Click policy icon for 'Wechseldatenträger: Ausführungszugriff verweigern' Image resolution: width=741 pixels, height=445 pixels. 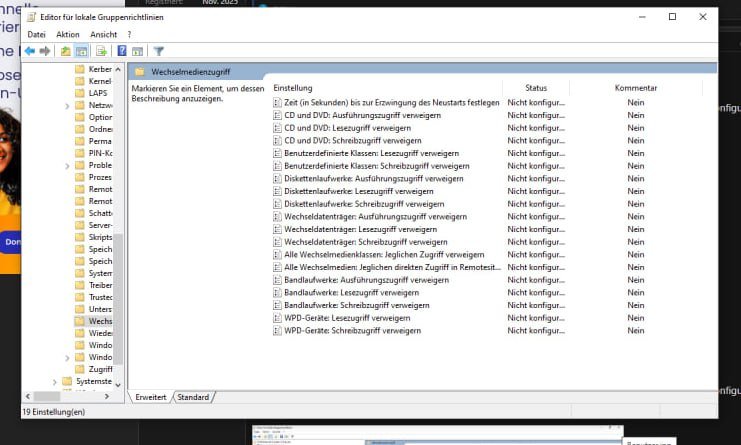pos(277,217)
